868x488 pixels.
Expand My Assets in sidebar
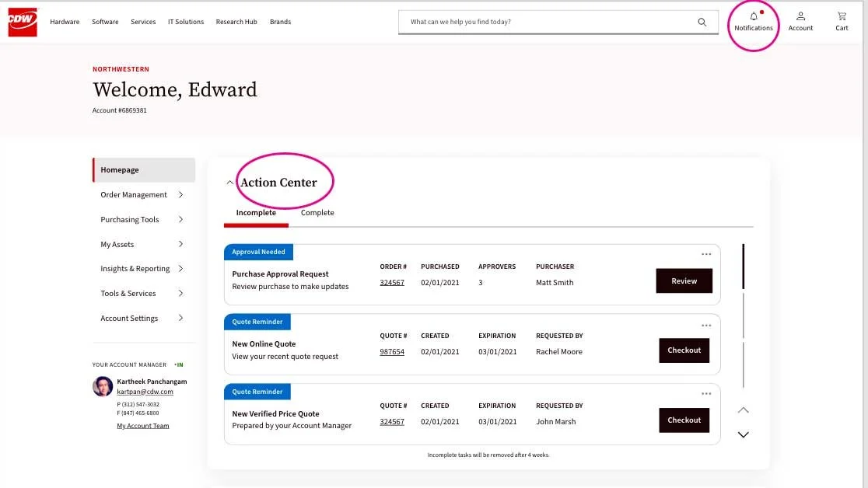[181, 244]
